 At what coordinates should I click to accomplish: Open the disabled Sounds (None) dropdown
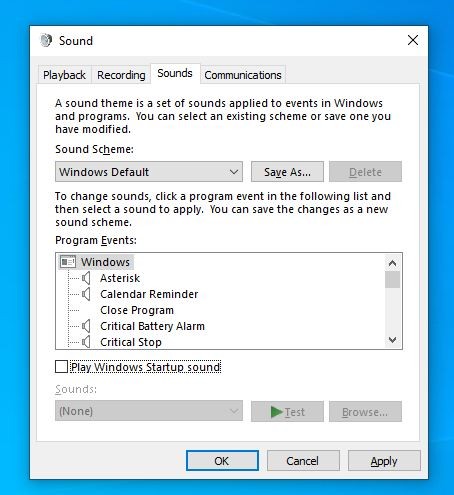(x=149, y=411)
